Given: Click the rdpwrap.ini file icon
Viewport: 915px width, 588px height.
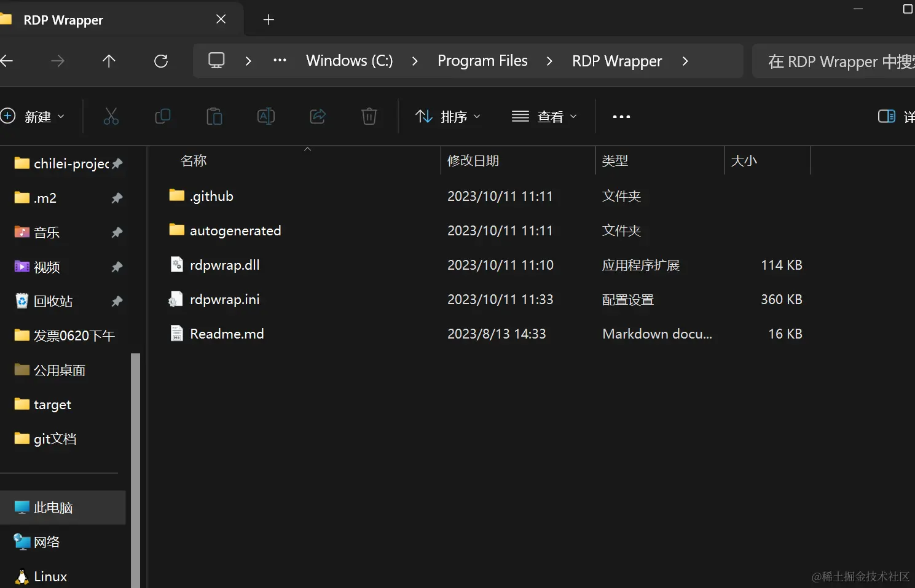Looking at the screenshot, I should coord(176,299).
